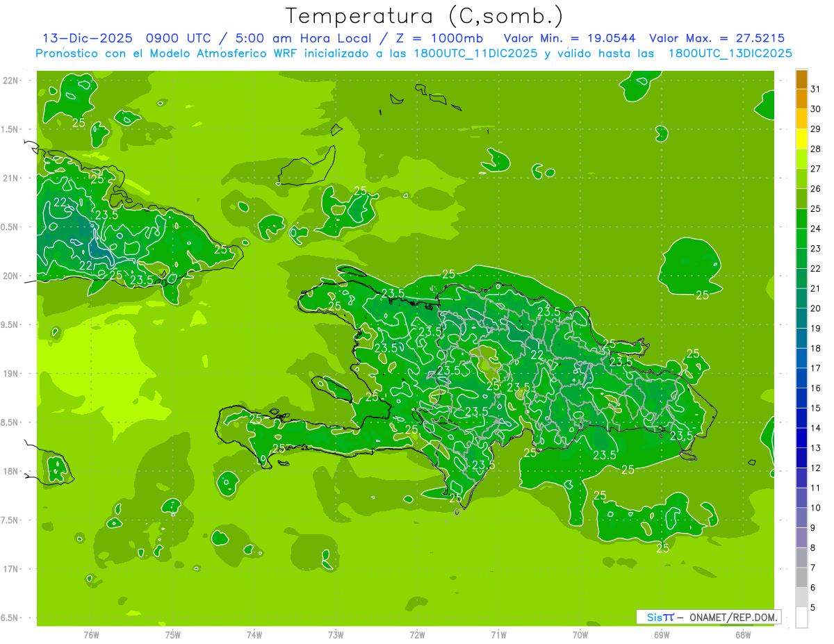Click the '70W' longitude label

point(580,634)
